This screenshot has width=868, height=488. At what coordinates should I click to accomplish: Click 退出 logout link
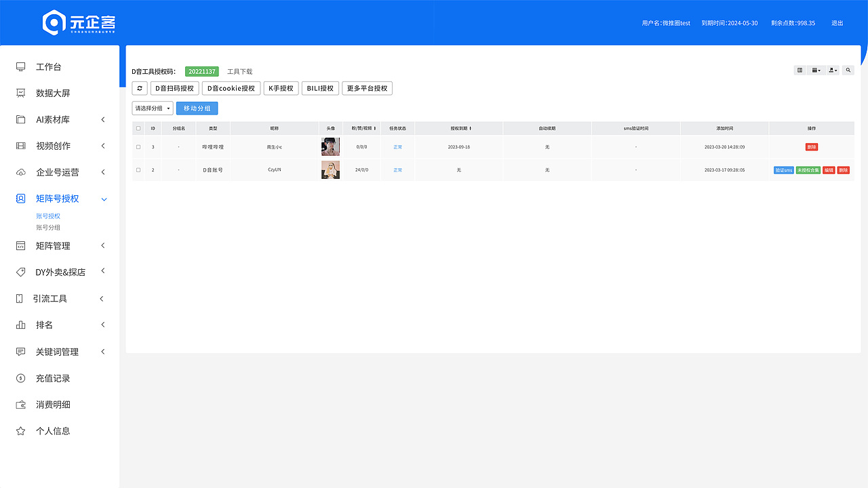837,23
